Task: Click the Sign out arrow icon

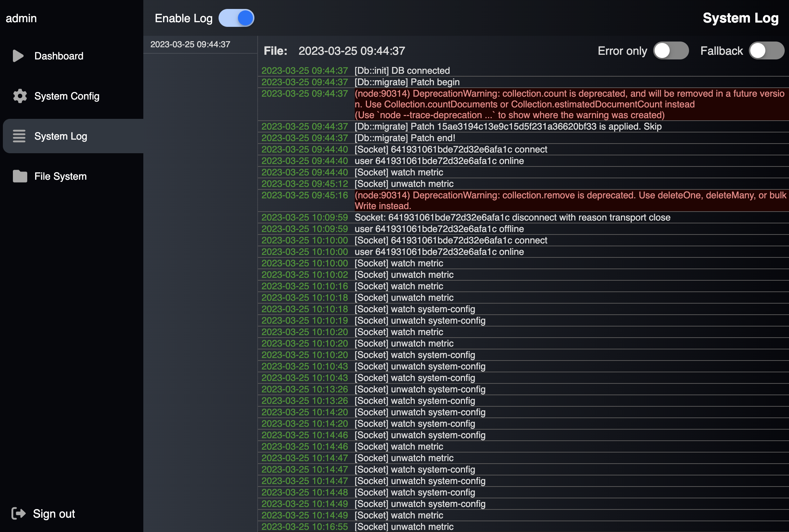Action: (x=18, y=513)
